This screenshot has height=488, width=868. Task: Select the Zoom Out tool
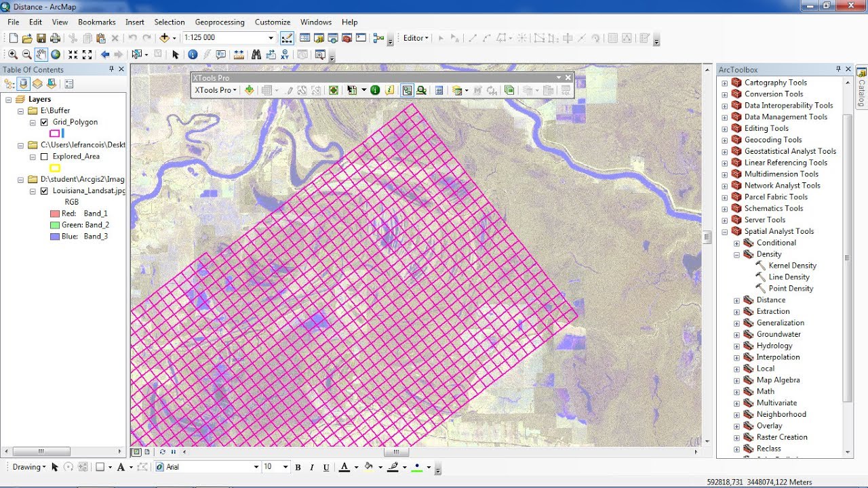click(26, 54)
